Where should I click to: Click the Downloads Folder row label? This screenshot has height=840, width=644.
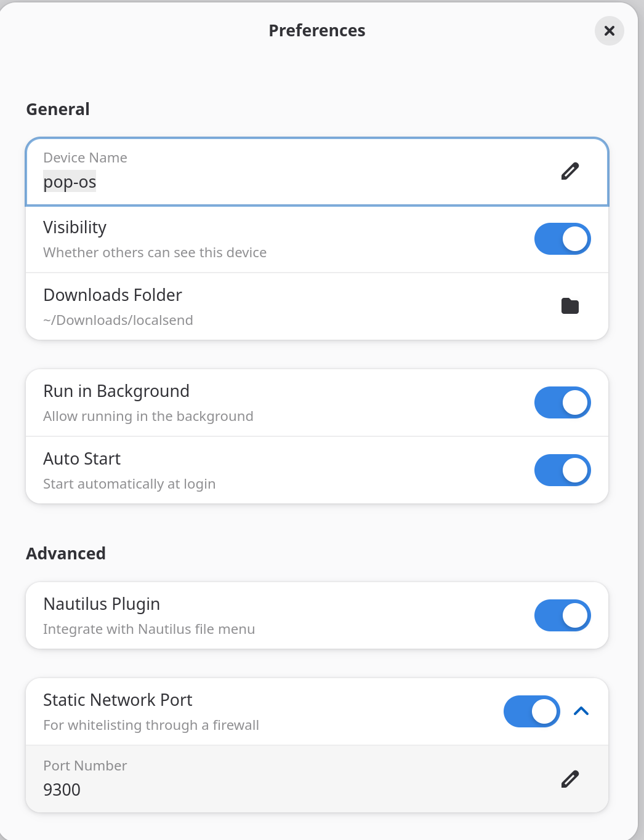113,295
